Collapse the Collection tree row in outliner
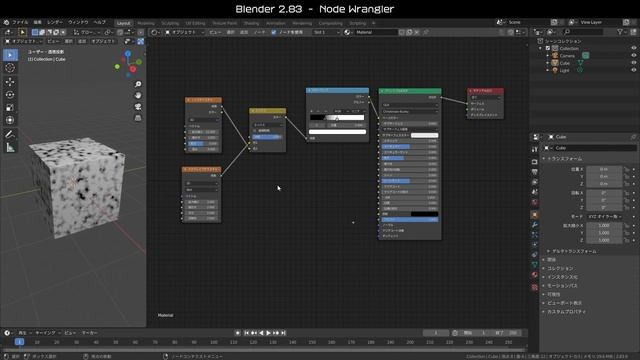Image resolution: width=640 pixels, height=360 pixels. point(541,48)
